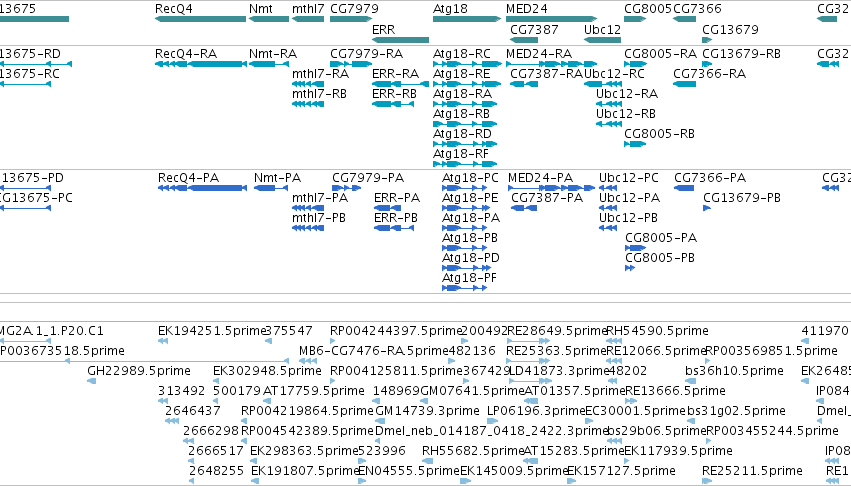Screen dimensions: 851x486
Task: Click the RE28649.5prime EST label
Action: 556,331
